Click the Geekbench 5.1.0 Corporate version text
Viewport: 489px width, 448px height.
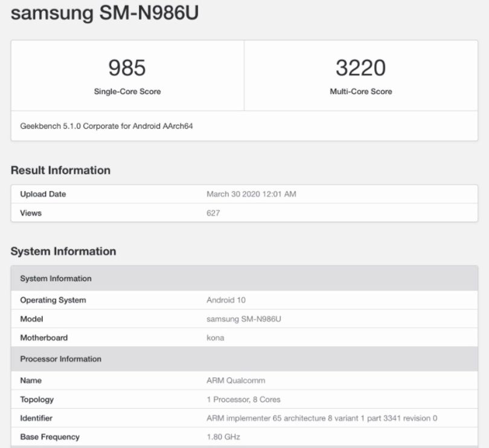tap(106, 126)
